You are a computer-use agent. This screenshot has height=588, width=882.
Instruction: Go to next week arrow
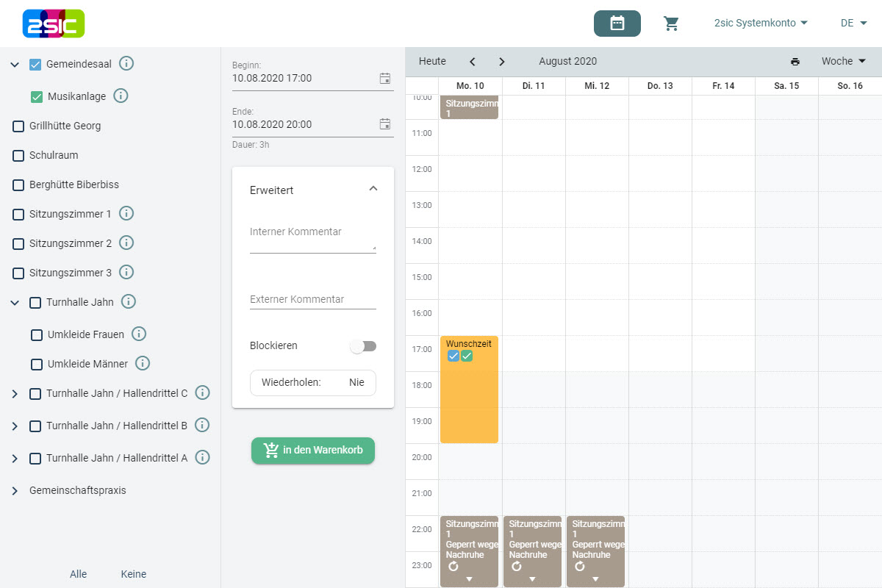tap(501, 62)
